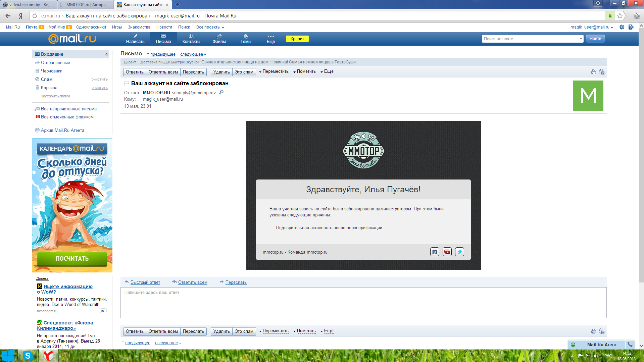Click the YouTube icon in the email footer
Viewport: 644px width, 362px height.
click(447, 252)
